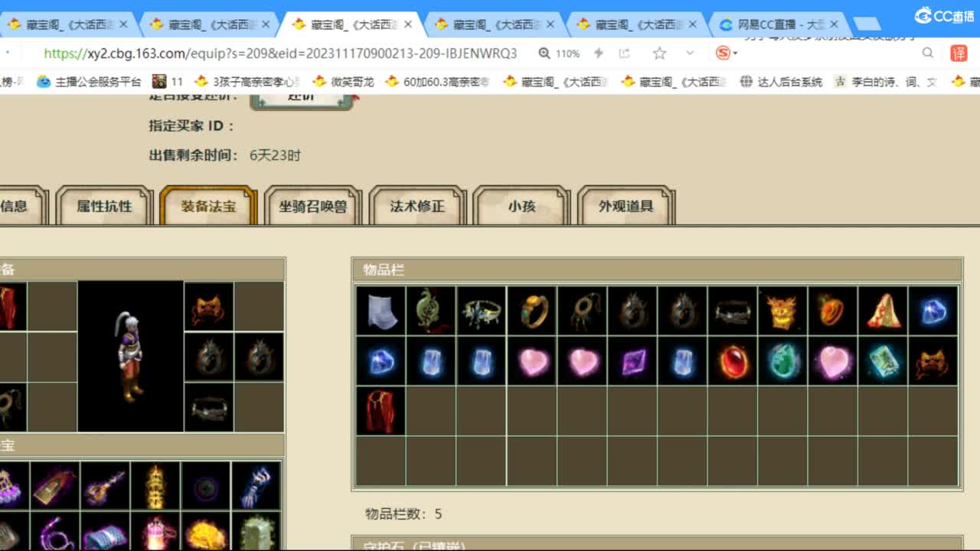The image size is (980, 551).
Task: Select the golden cloud treasure icon
Action: click(x=206, y=531)
